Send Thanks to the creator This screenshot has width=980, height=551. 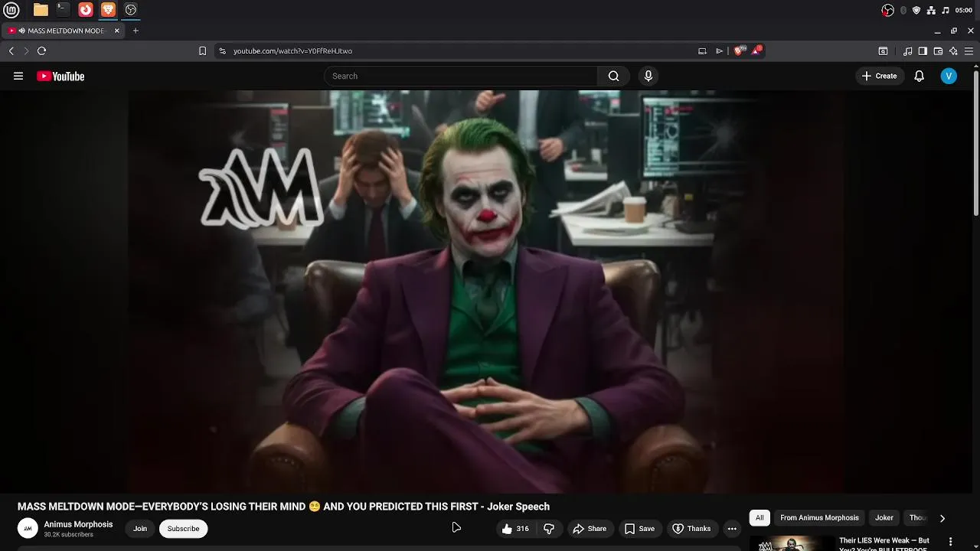(x=691, y=529)
